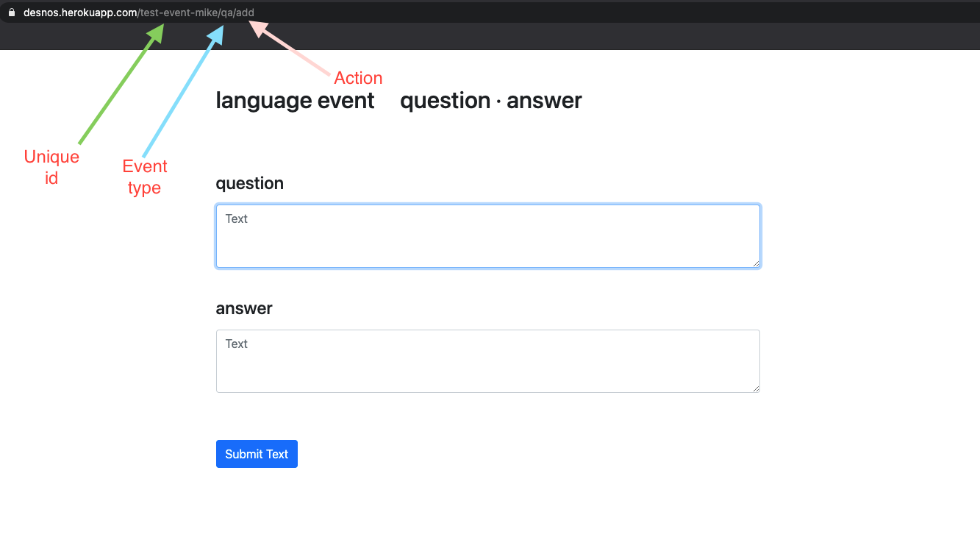Focus the answer text area

coord(487,361)
